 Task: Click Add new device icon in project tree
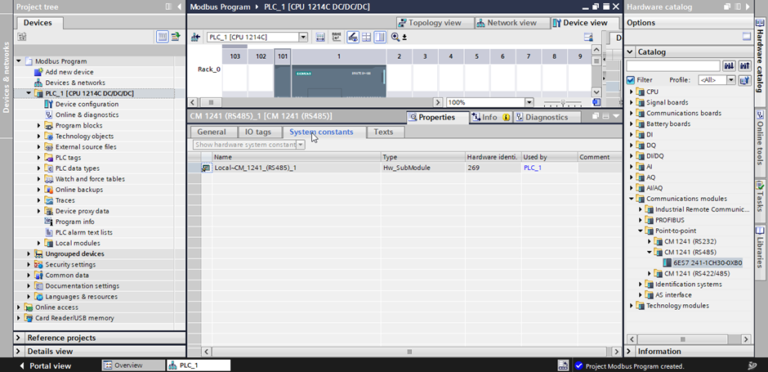[x=39, y=72]
